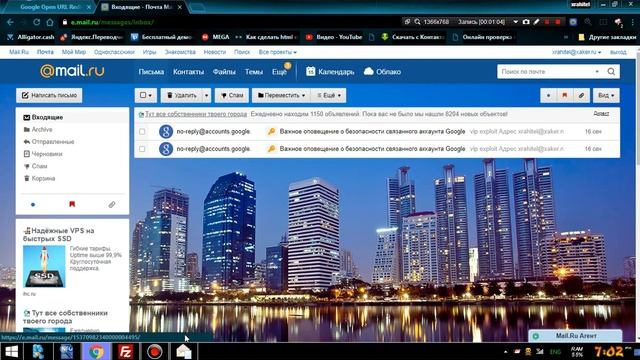
Task: Expand the arrow next to Удалить
Action: [207, 95]
